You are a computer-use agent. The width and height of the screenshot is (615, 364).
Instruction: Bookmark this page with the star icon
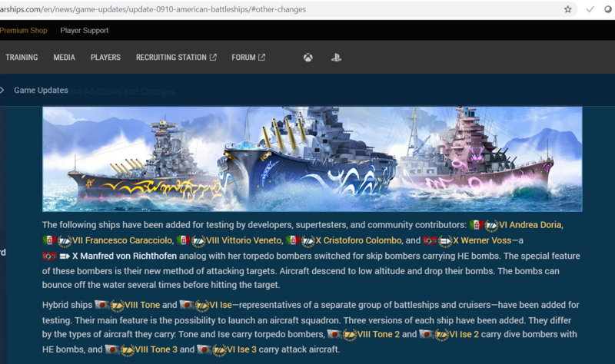[567, 9]
